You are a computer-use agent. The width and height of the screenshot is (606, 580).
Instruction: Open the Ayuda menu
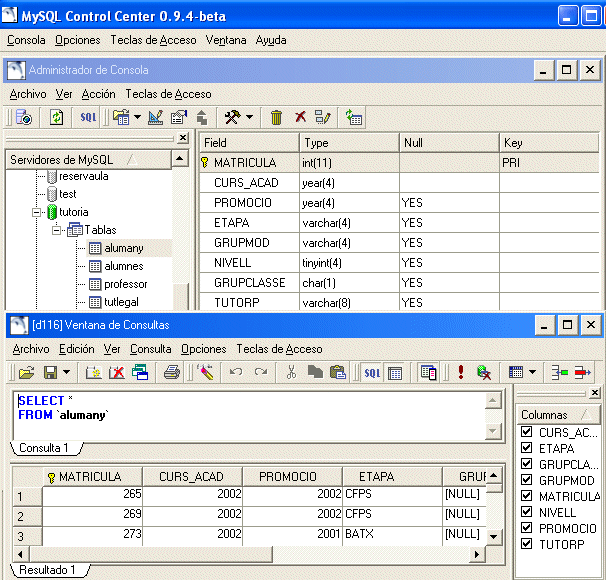[271, 40]
